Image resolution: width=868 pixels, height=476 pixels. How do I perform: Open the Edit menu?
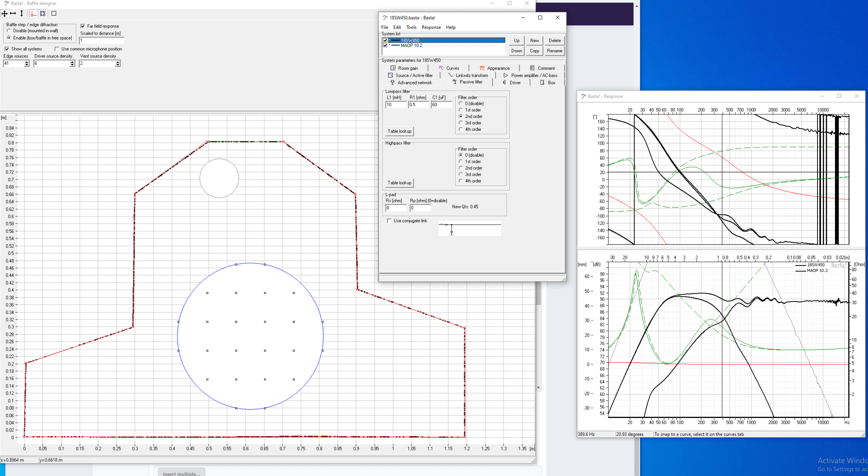[x=397, y=28]
